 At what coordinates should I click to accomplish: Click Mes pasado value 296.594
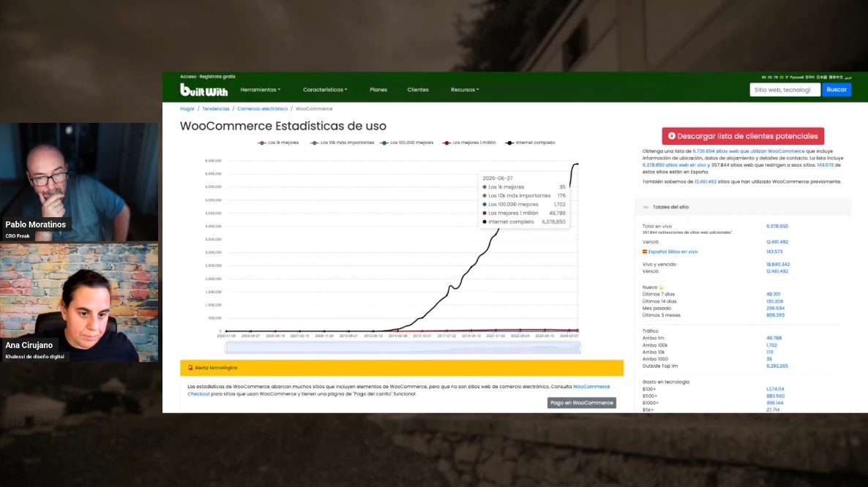pos(775,309)
